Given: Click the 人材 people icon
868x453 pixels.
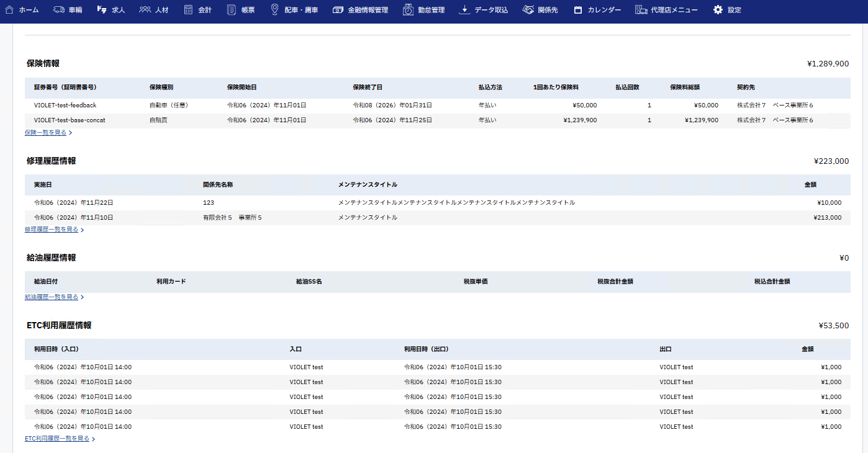Looking at the screenshot, I should [145, 10].
